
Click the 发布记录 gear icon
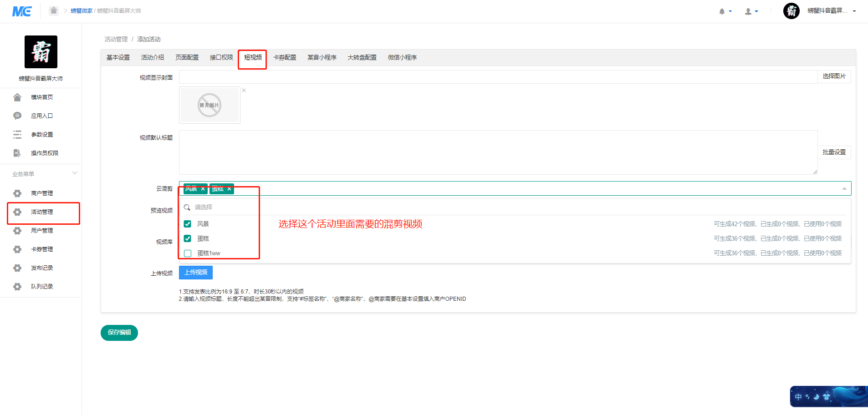[x=17, y=268]
